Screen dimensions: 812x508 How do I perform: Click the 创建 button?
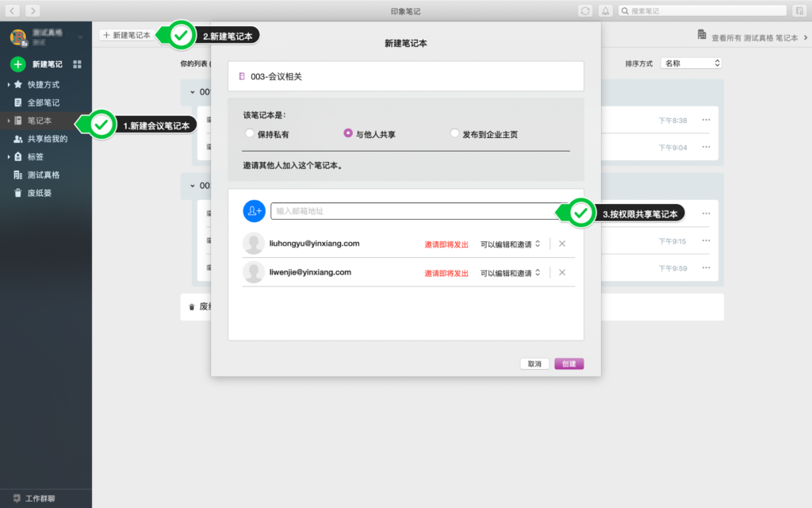point(569,364)
